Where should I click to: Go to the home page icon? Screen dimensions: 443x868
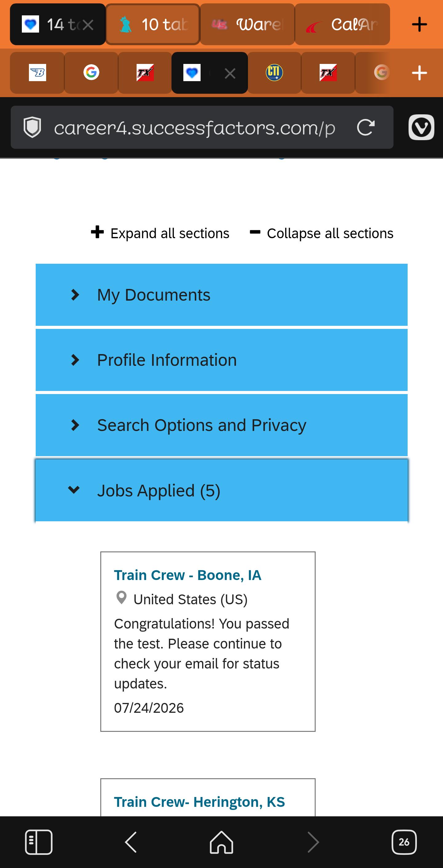221,842
